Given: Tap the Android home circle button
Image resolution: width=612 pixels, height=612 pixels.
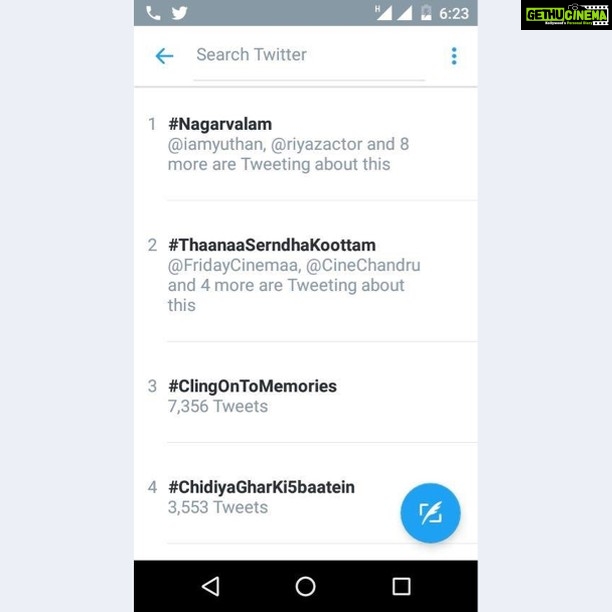Looking at the screenshot, I should [305, 586].
